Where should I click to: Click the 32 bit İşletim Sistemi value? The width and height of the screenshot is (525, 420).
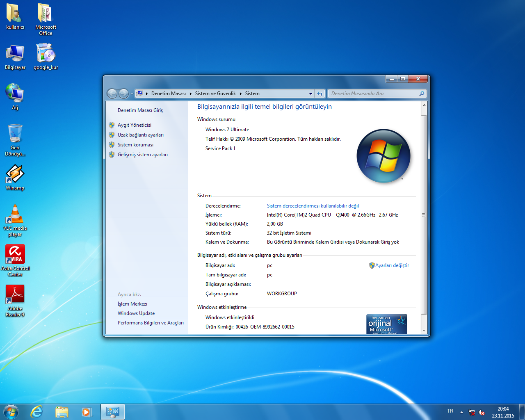[x=289, y=233]
